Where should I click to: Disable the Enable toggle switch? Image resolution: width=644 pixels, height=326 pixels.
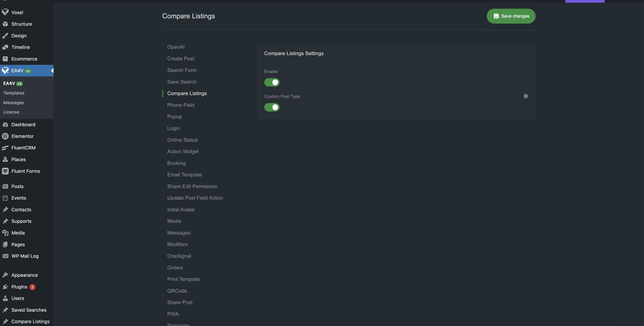click(x=272, y=82)
